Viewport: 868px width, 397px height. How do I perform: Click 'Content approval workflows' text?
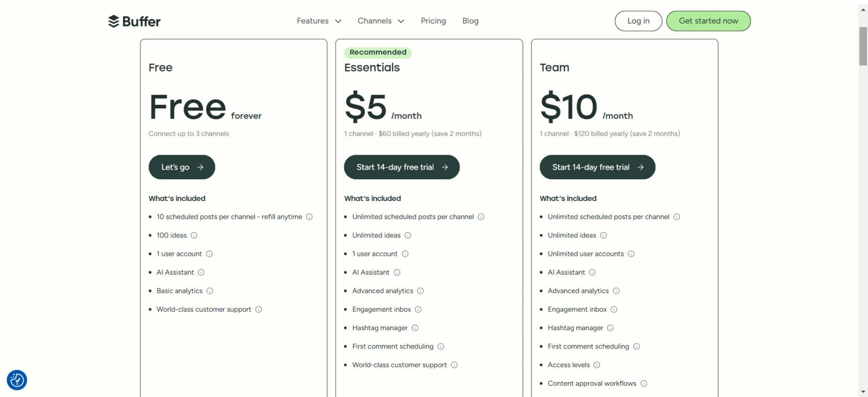(x=592, y=384)
